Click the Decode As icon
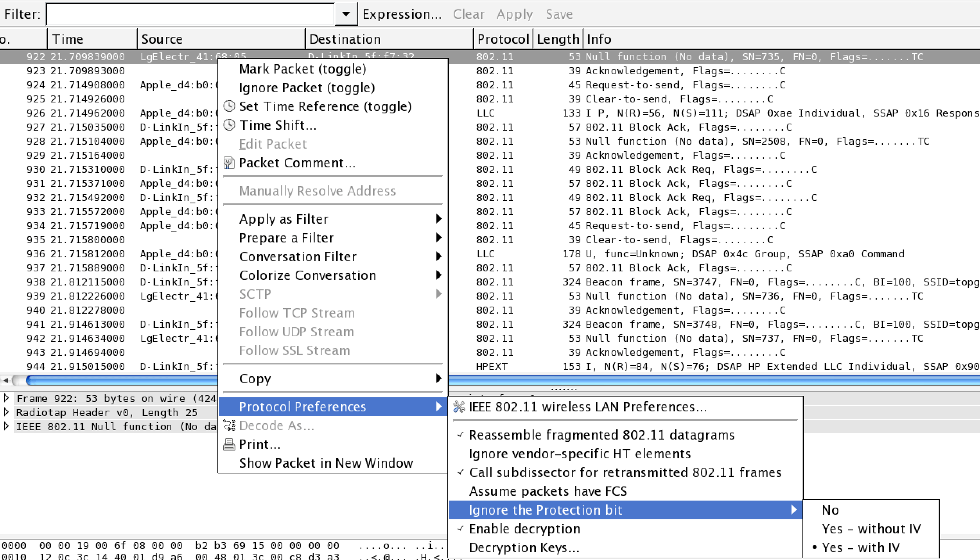The height and width of the screenshot is (560, 980). tap(229, 425)
